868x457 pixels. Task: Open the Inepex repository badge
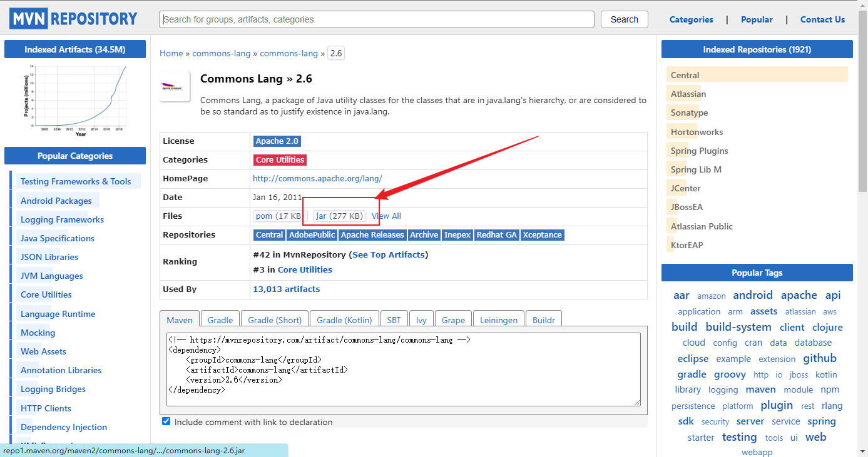point(457,235)
